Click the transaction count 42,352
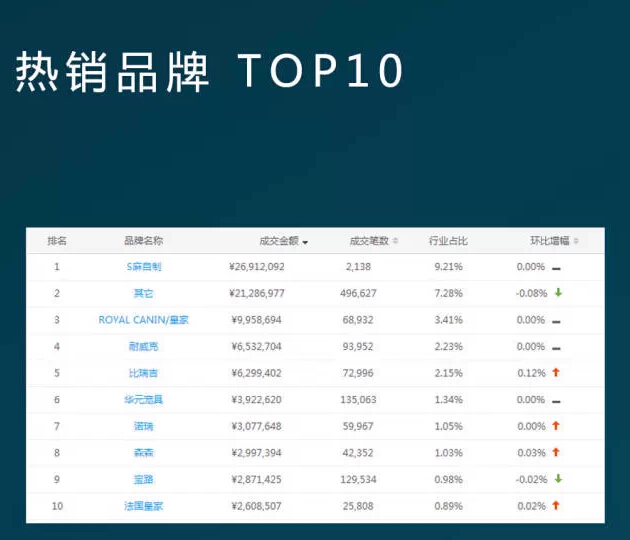Image resolution: width=630 pixels, height=540 pixels. coord(358,453)
